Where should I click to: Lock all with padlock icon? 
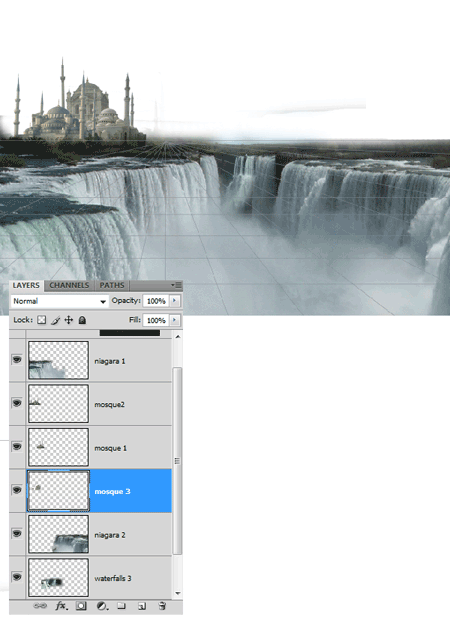tap(82, 320)
